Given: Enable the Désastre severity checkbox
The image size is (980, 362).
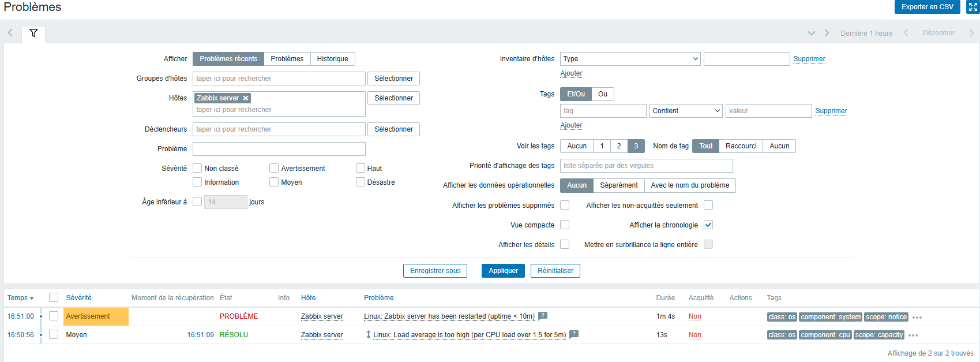Looking at the screenshot, I should 361,182.
